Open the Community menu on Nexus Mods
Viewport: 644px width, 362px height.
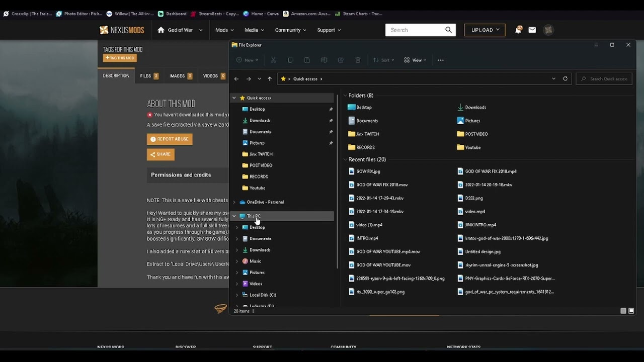tap(291, 30)
